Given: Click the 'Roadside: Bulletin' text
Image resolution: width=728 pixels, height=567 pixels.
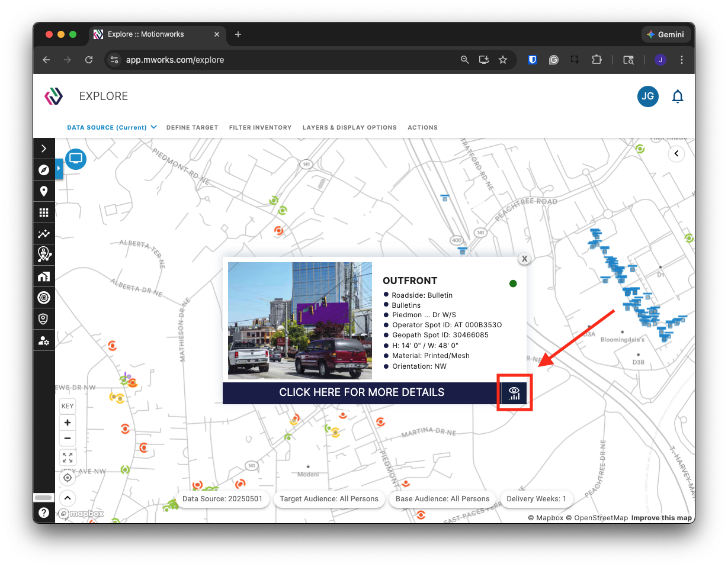Looking at the screenshot, I should 422,295.
